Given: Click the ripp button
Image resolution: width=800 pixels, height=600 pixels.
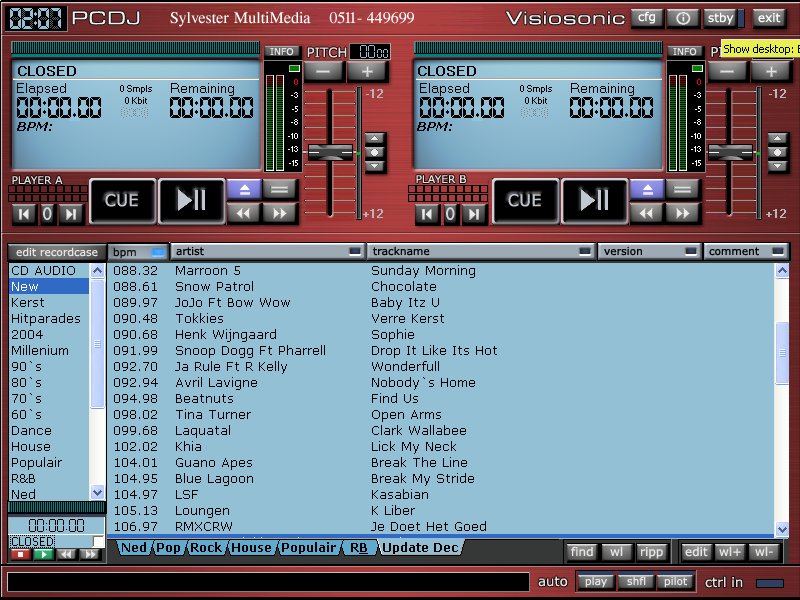Looking at the screenshot, I should tap(651, 552).
